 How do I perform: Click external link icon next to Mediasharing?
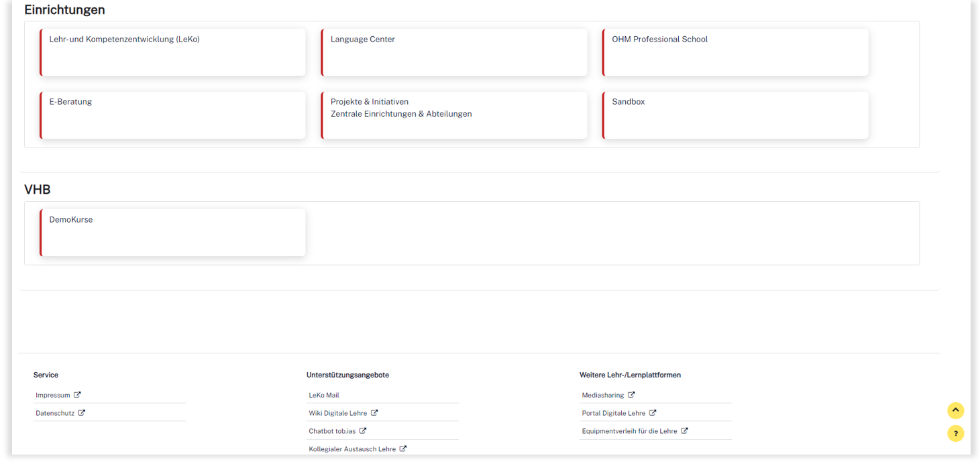pyautogui.click(x=631, y=395)
